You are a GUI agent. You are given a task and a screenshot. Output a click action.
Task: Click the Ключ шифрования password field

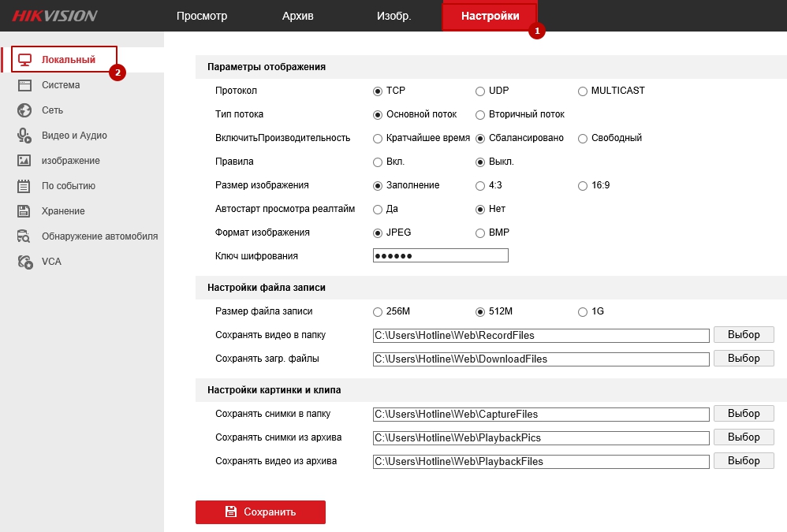440,255
